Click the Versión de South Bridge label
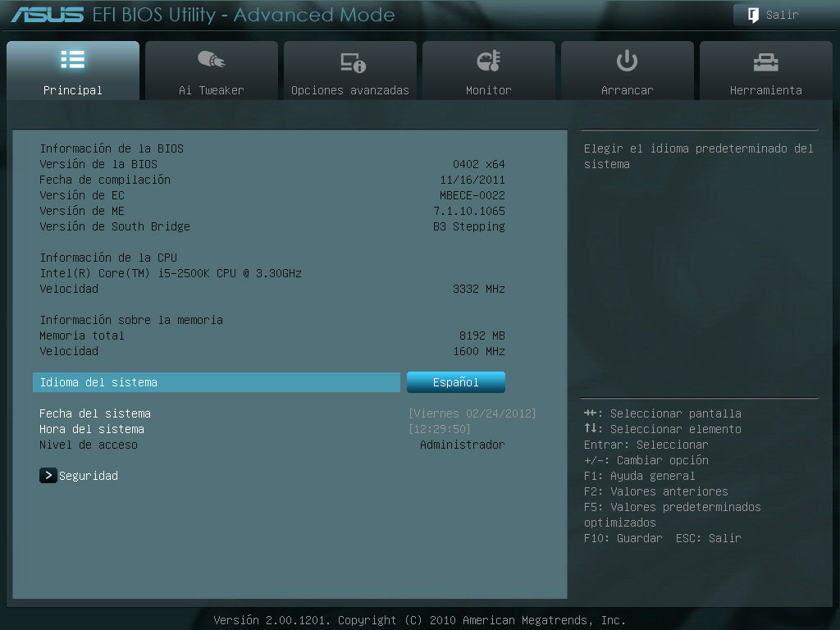 click(115, 226)
